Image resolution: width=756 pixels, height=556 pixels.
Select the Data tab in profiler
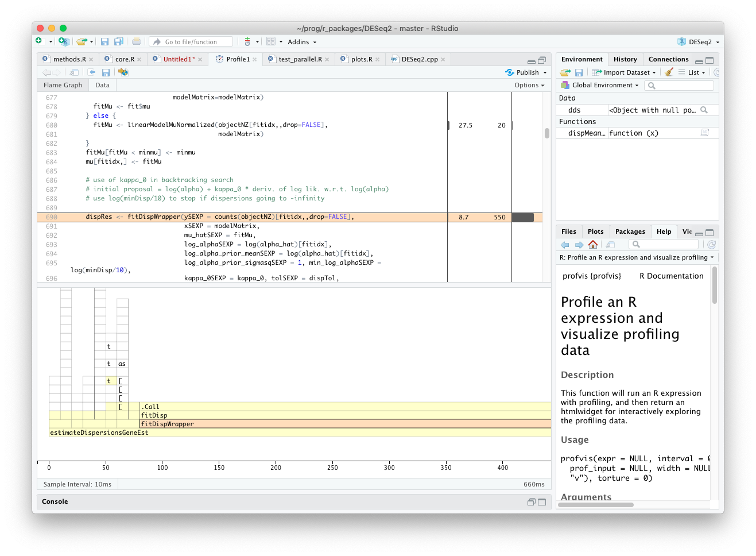pyautogui.click(x=102, y=85)
